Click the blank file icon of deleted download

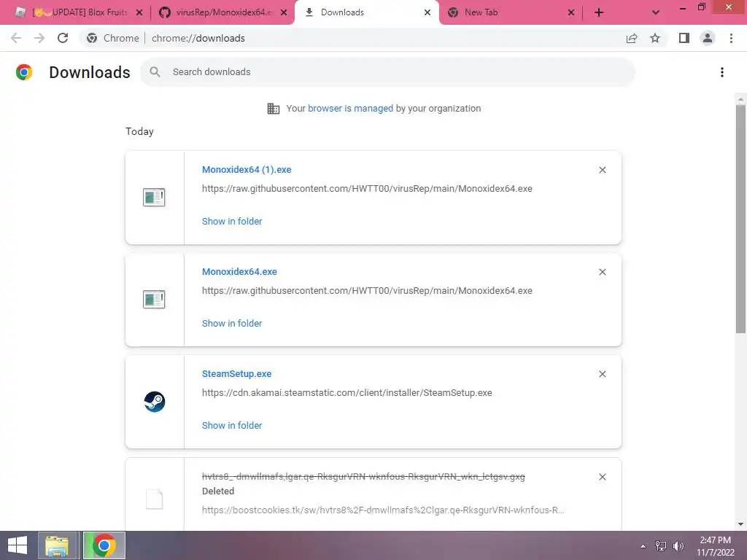click(155, 499)
